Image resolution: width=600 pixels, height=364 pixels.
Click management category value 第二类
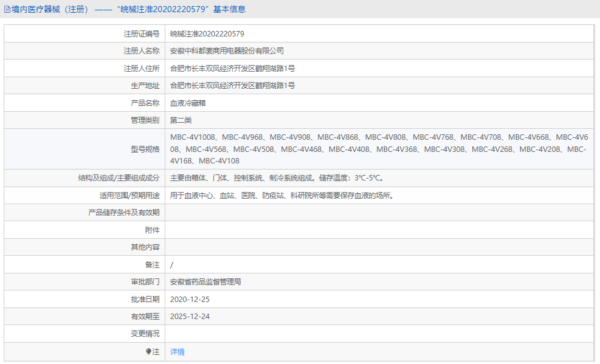181,120
